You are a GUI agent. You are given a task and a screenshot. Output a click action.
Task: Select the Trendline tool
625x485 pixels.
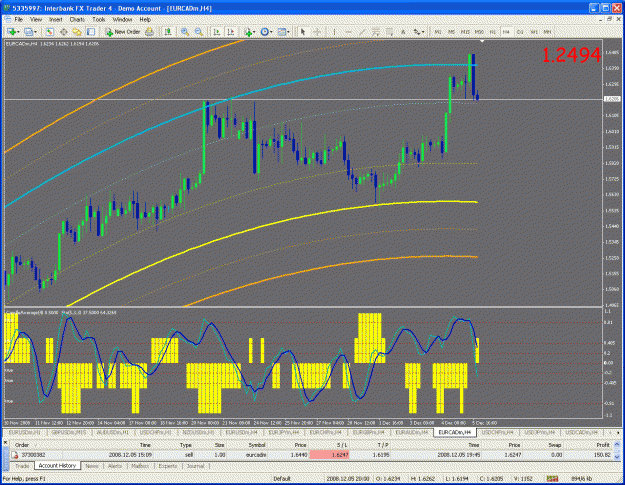pyautogui.click(x=362, y=32)
